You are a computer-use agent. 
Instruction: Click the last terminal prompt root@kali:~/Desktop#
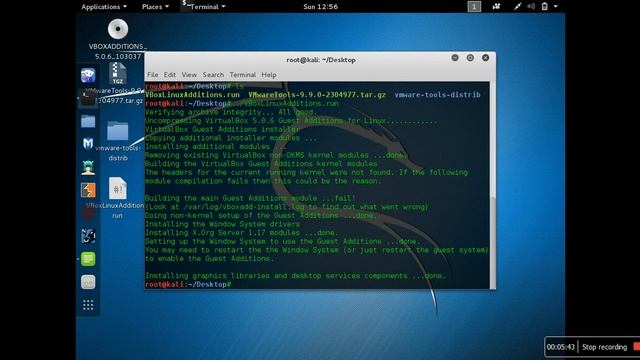pyautogui.click(x=188, y=284)
